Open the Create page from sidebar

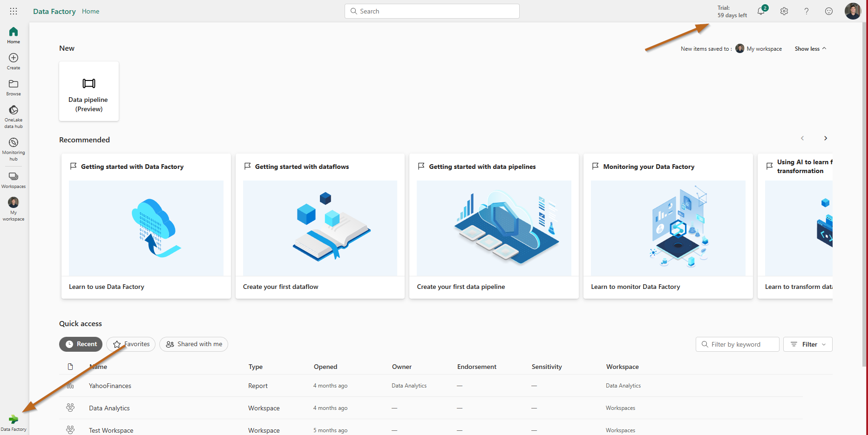pos(14,61)
